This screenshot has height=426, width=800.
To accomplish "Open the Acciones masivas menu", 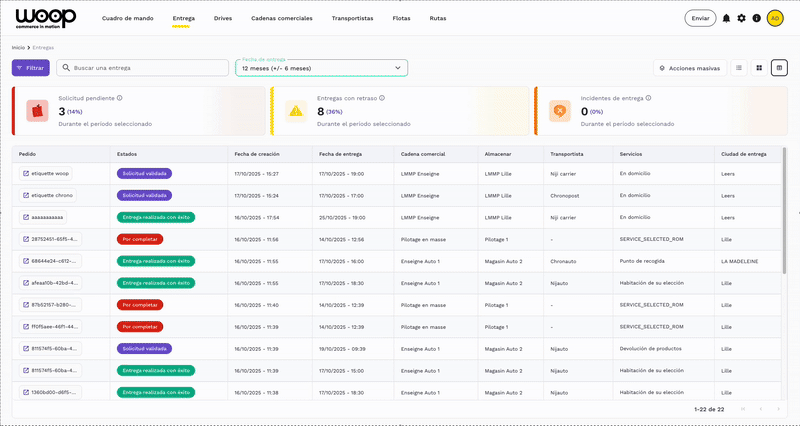I will tap(688, 68).
